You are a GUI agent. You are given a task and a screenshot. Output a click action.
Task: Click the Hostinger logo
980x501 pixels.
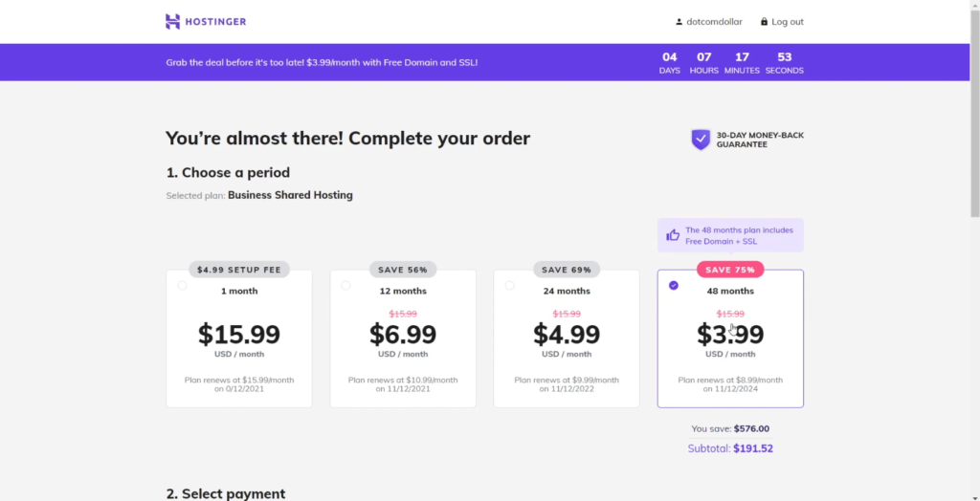coord(206,22)
